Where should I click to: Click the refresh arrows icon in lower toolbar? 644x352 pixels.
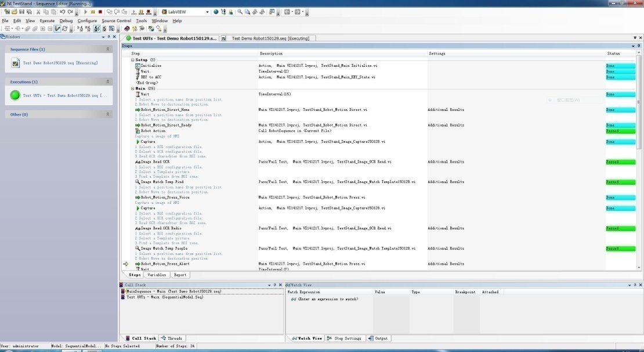(x=64, y=29)
